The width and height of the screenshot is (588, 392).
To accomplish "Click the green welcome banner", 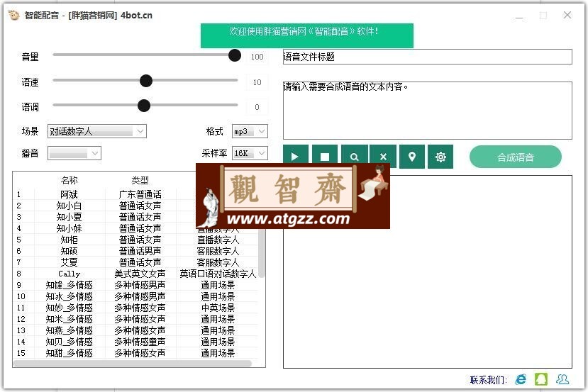I will click(306, 35).
